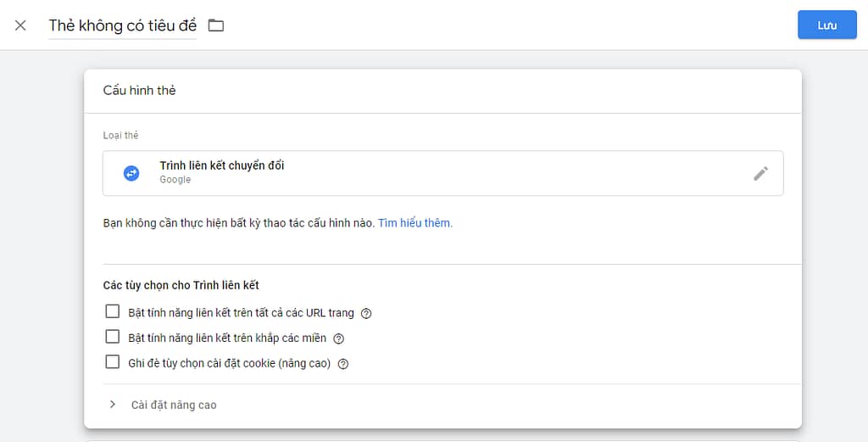This screenshot has width=868, height=442.
Task: Click the 'Các tùy chọn cho Trình liên kết' heading
Action: pos(181,285)
